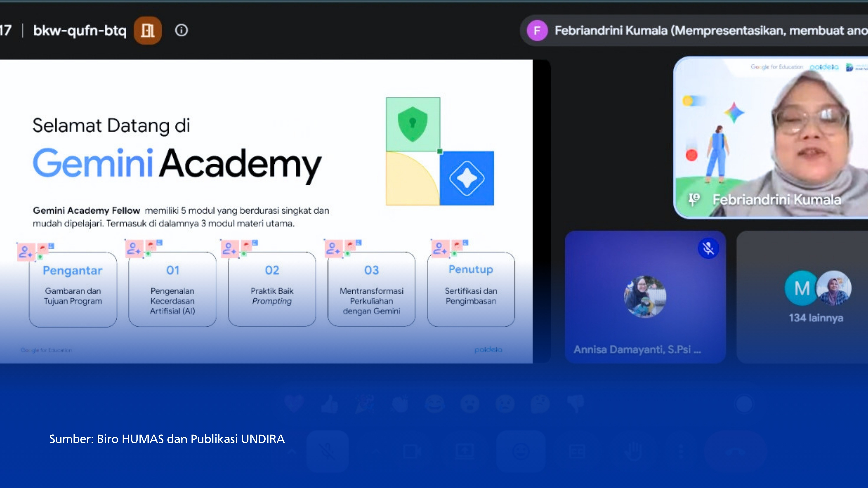
Task: Toggle the emoji reactions bar
Action: [521, 451]
